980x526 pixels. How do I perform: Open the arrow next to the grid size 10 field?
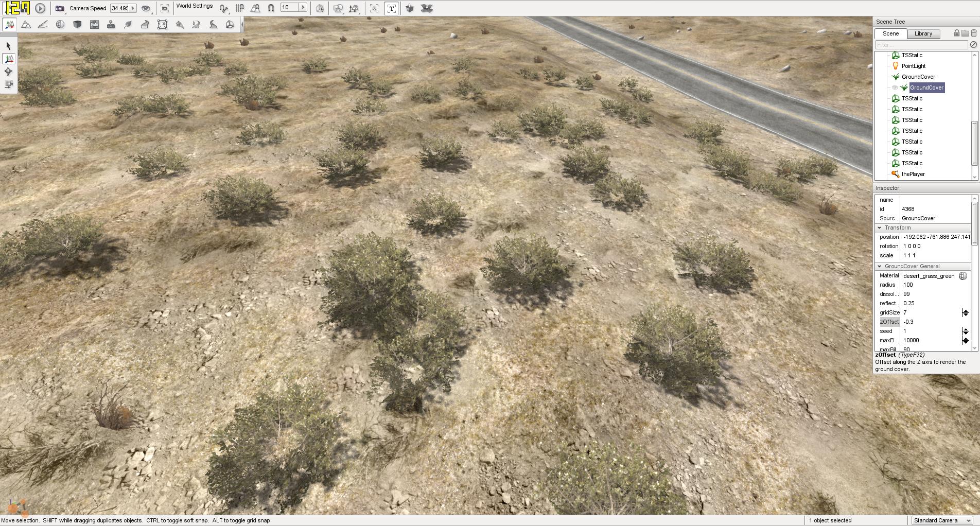[303, 8]
